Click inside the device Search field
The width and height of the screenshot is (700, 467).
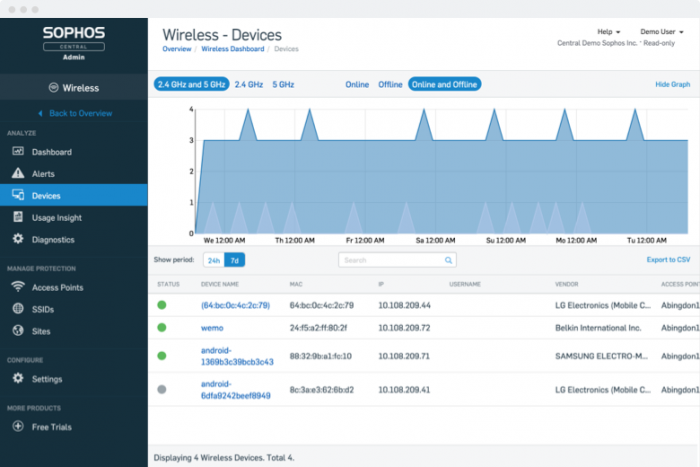(x=390, y=260)
